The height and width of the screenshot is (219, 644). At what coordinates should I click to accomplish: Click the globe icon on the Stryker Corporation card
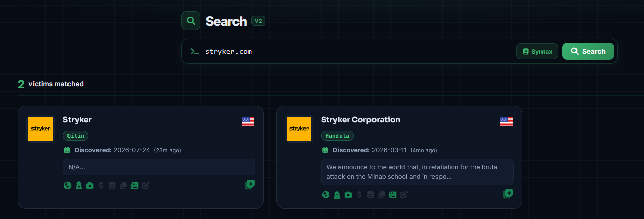[x=325, y=195]
